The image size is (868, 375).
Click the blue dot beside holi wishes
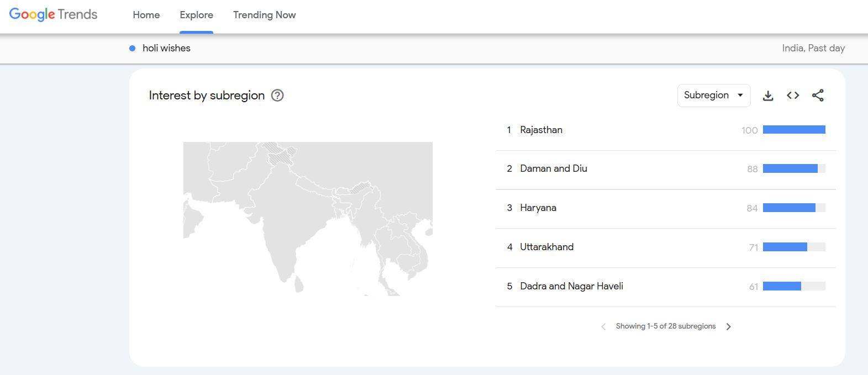click(132, 48)
